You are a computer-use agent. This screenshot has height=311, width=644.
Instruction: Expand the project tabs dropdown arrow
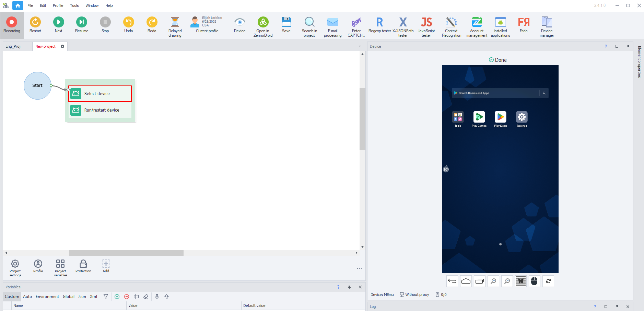pyautogui.click(x=360, y=46)
